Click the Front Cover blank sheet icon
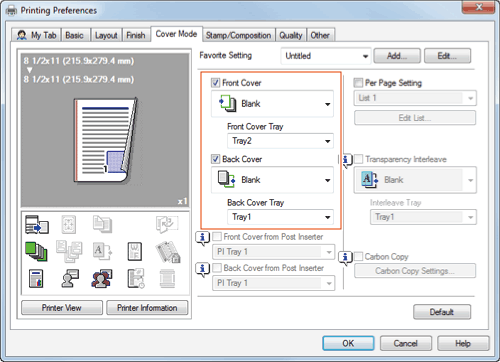500x362 pixels. tap(228, 103)
